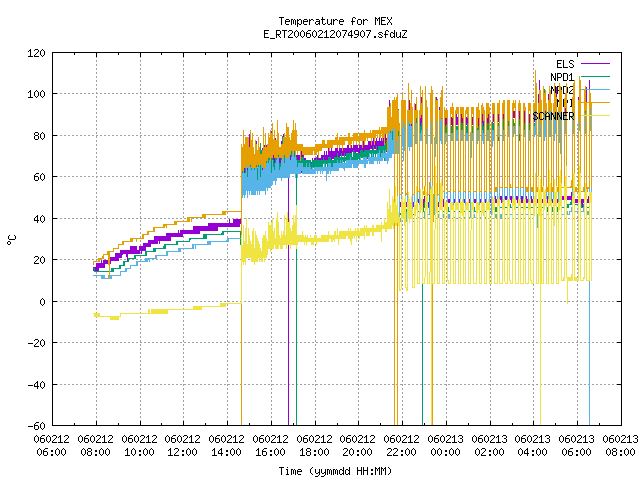Viewport: 640px width, 480px height.
Task: Click the y-axis tick label "80"
Action: (39, 136)
